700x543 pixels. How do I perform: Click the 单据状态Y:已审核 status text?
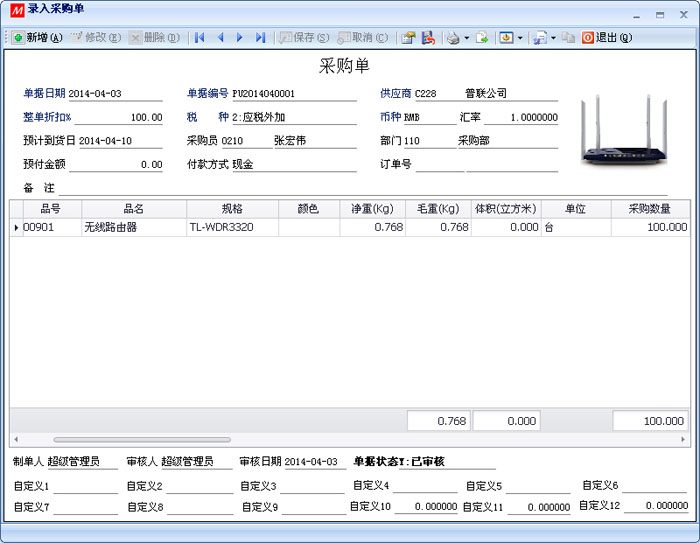tap(399, 461)
